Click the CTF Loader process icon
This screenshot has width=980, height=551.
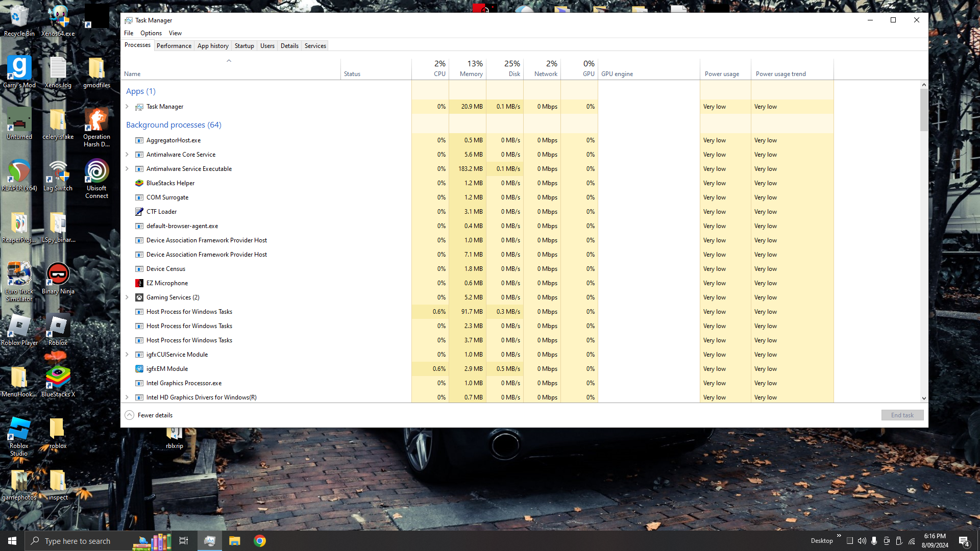(x=139, y=212)
